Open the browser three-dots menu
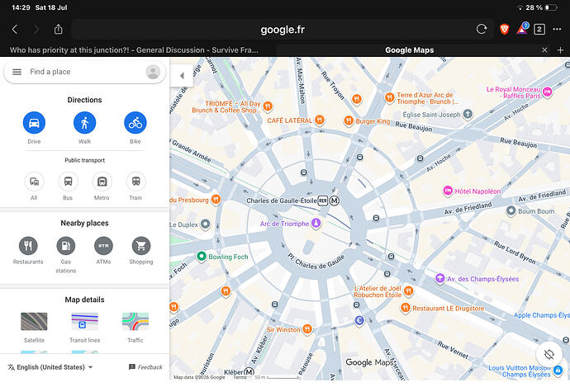This screenshot has height=392, width=570. [557, 29]
